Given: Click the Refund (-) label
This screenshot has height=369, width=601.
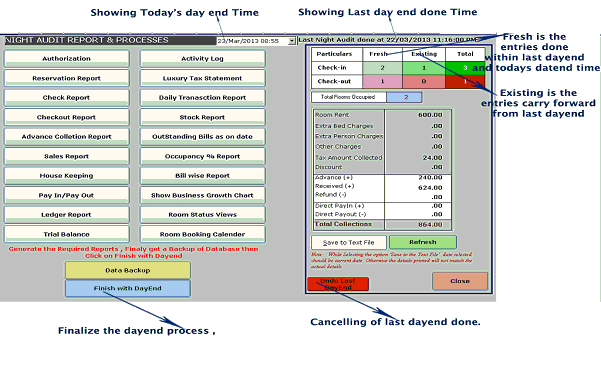Looking at the screenshot, I should click(330, 195).
